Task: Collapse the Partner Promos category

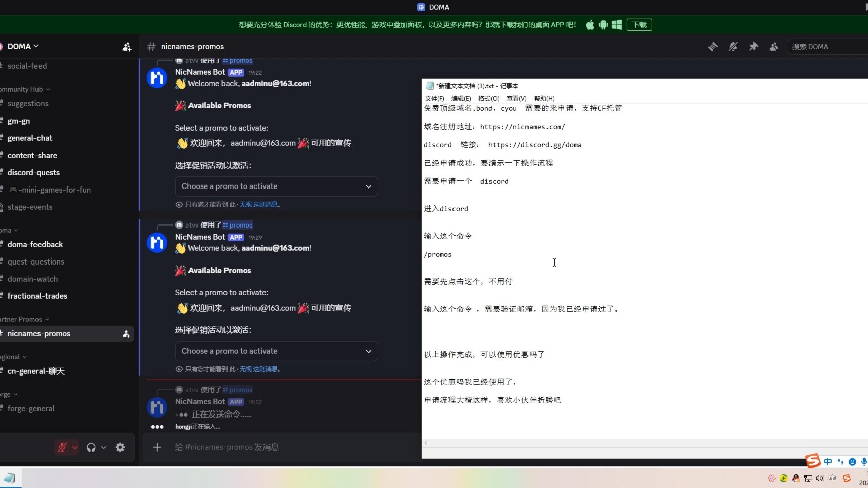Action: click(x=24, y=319)
